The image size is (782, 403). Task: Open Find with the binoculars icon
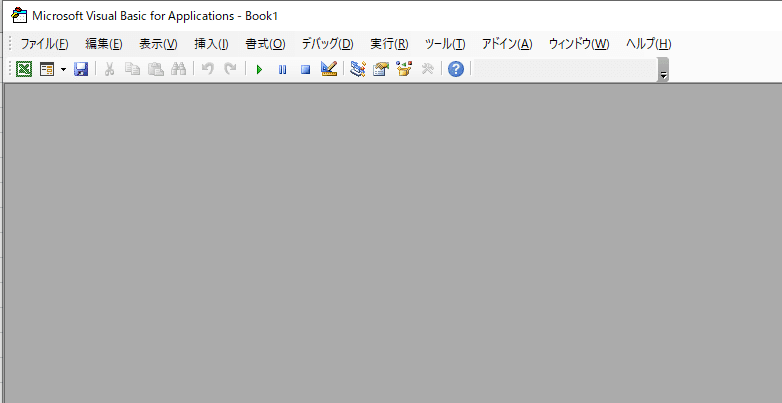(178, 69)
